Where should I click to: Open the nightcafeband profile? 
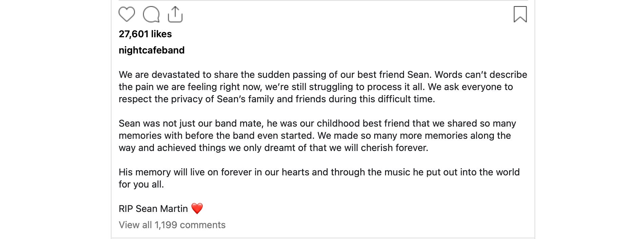click(x=152, y=50)
